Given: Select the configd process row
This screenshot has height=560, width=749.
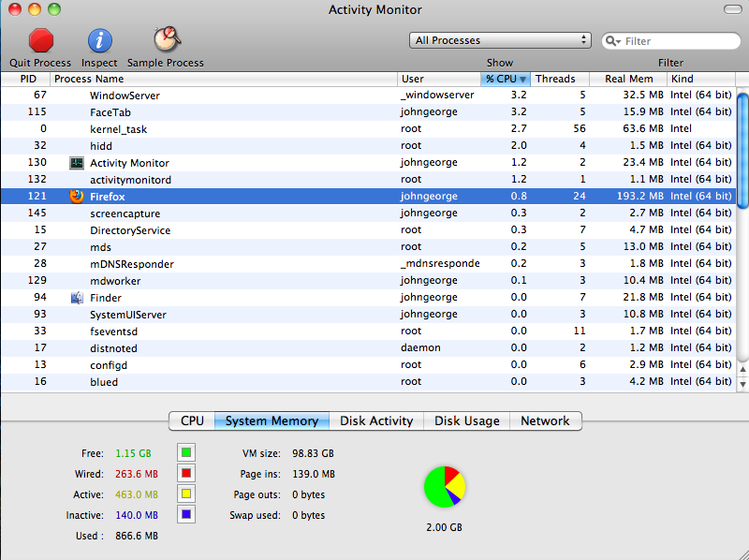Looking at the screenshot, I should pos(368,364).
